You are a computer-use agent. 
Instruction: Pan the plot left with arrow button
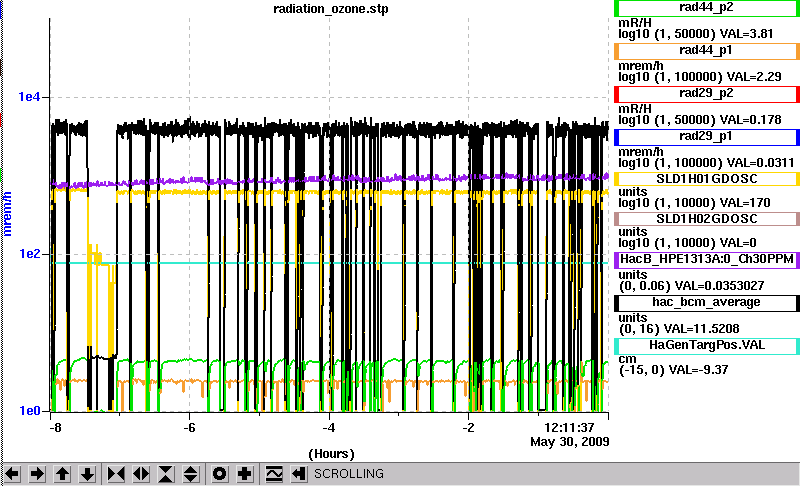pyautogui.click(x=12, y=474)
